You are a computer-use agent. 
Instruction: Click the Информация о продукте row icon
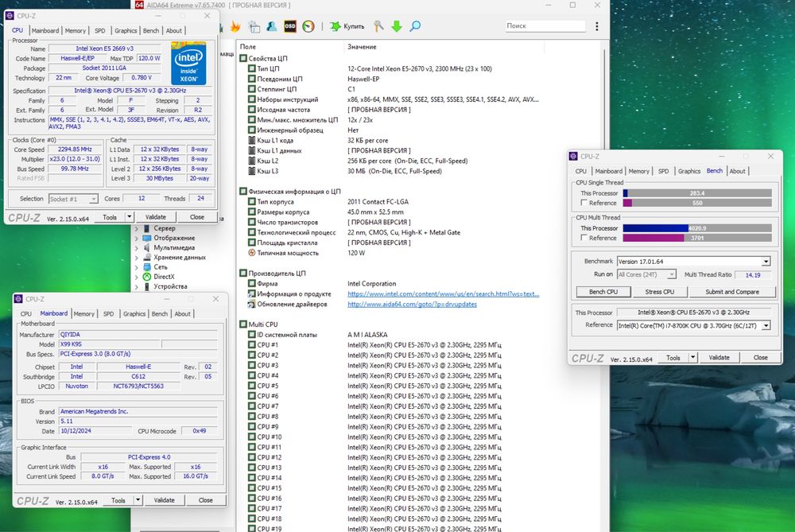(x=251, y=293)
